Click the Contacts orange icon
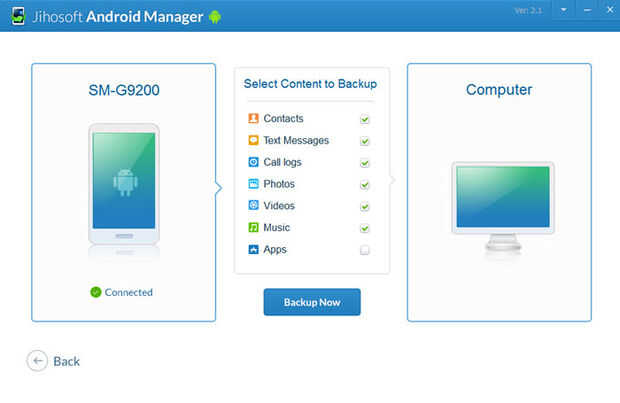 (x=253, y=118)
